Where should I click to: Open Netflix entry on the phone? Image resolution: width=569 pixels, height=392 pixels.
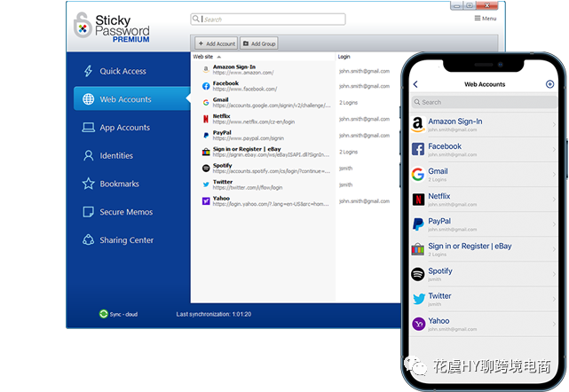484,200
